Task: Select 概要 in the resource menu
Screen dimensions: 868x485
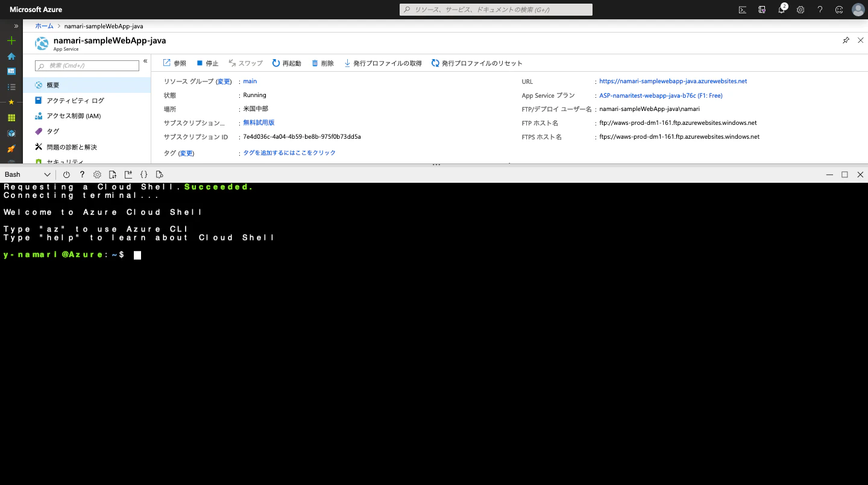Action: pyautogui.click(x=87, y=85)
